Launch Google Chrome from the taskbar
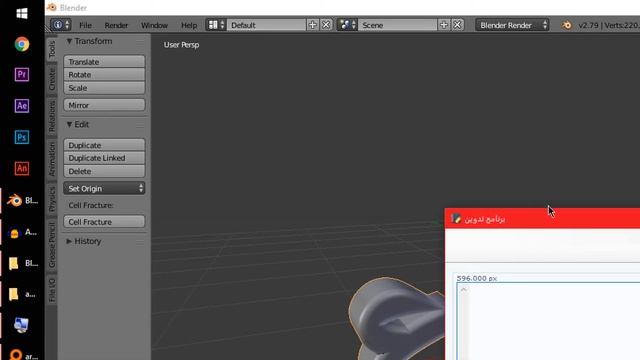The image size is (640, 360). click(22, 44)
